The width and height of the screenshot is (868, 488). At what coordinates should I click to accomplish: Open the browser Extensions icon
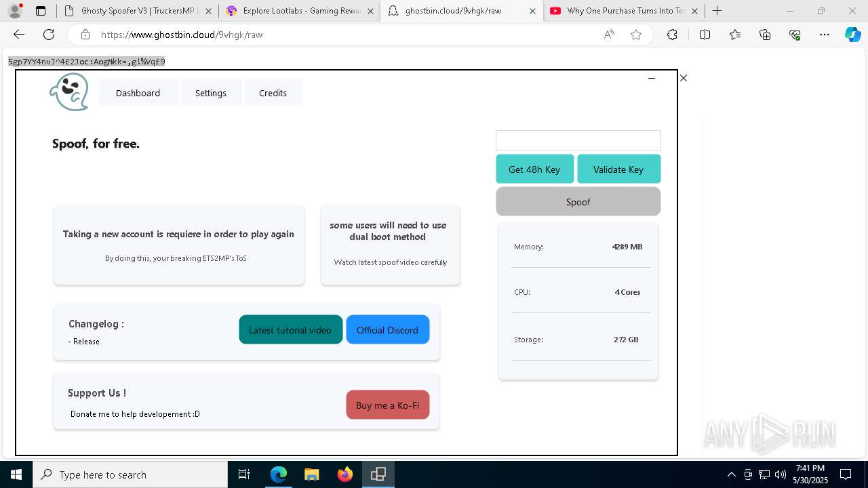coord(672,35)
